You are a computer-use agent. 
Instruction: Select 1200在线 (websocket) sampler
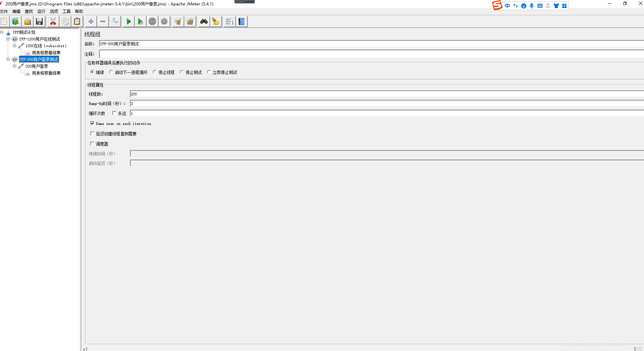(46, 46)
